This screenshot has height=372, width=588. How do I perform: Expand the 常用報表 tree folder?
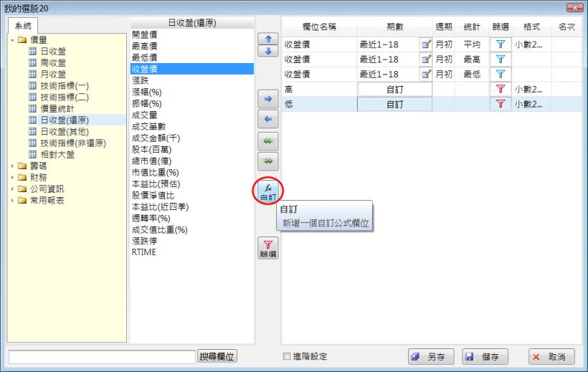tap(12, 200)
